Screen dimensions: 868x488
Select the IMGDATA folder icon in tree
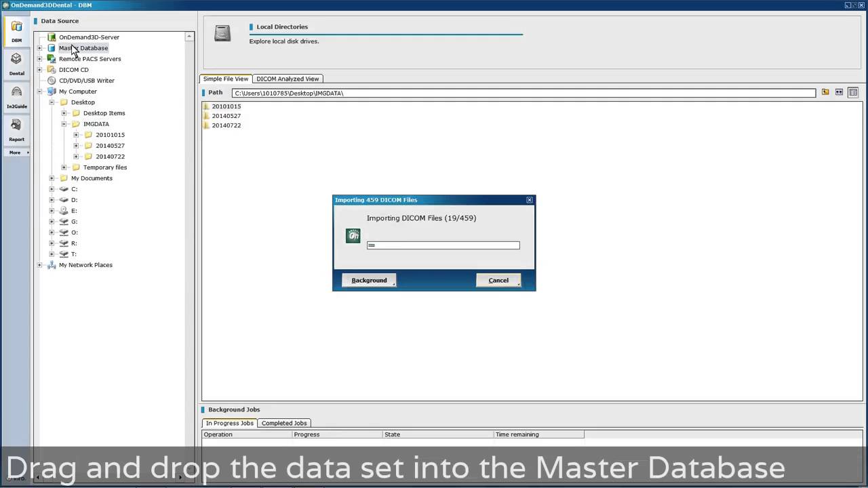(76, 124)
